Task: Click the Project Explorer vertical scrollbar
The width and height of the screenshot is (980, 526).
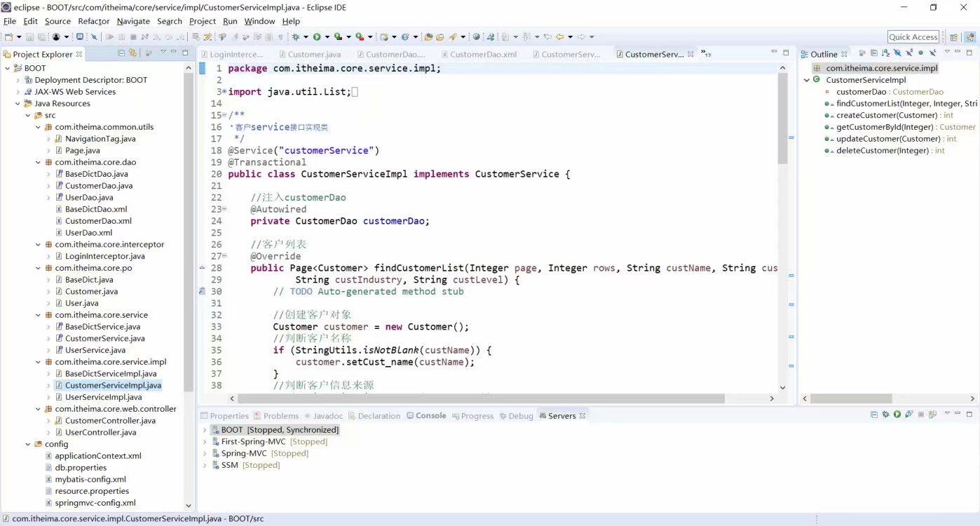Action: point(189,231)
